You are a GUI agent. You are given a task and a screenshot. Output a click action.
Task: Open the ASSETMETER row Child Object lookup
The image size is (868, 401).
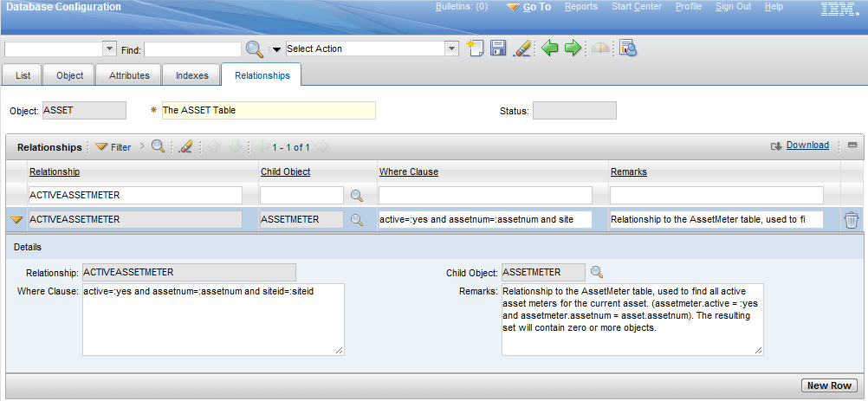(x=357, y=220)
